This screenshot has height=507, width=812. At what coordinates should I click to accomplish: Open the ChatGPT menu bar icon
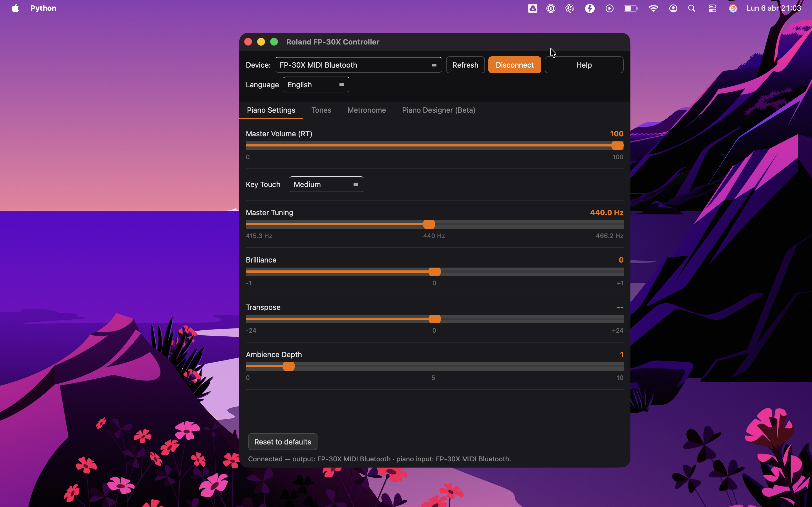point(570,8)
